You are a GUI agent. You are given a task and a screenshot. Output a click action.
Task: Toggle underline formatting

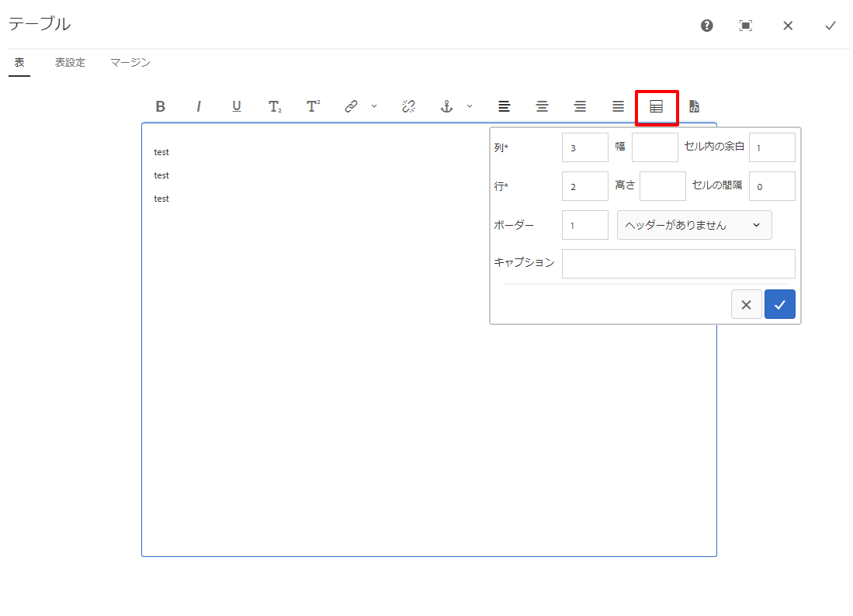point(236,106)
